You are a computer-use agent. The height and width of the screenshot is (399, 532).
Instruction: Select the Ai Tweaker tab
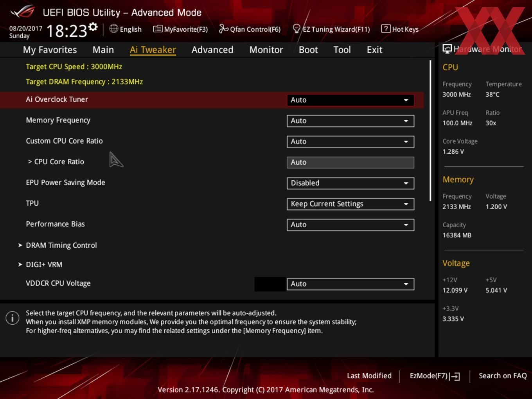pyautogui.click(x=153, y=50)
